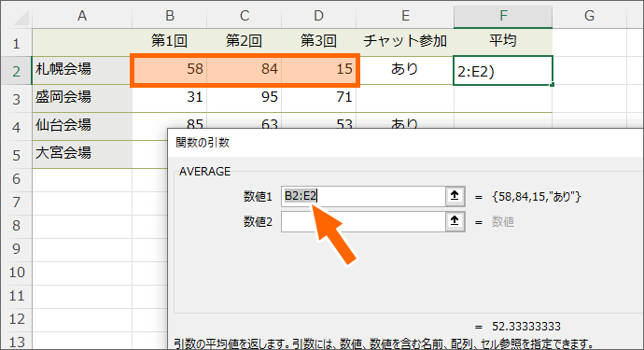Select row 8 header

point(17,226)
